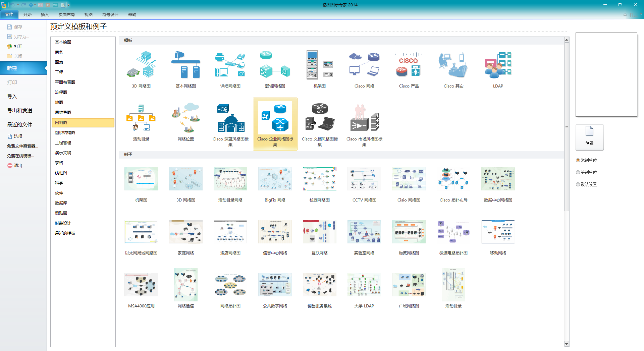This screenshot has height=351, width=644.
Task: Open the 页面布局 ribbon tab
Action: point(67,14)
